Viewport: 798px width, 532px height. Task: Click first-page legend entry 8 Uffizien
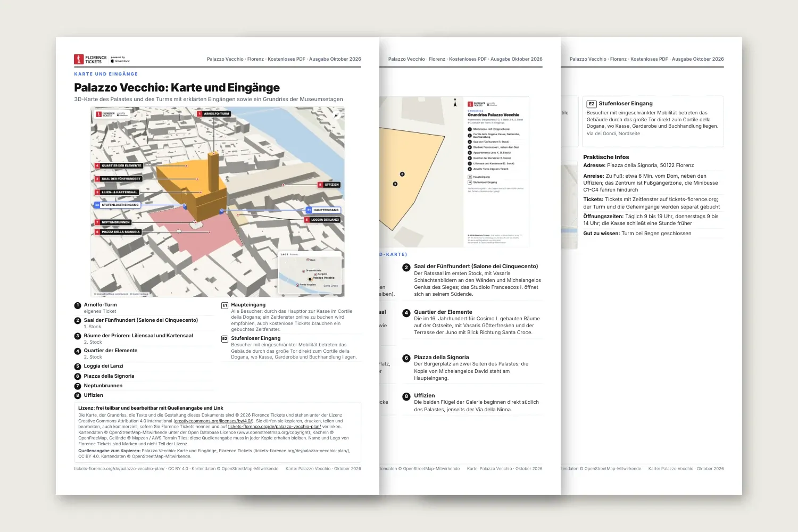tap(144, 395)
